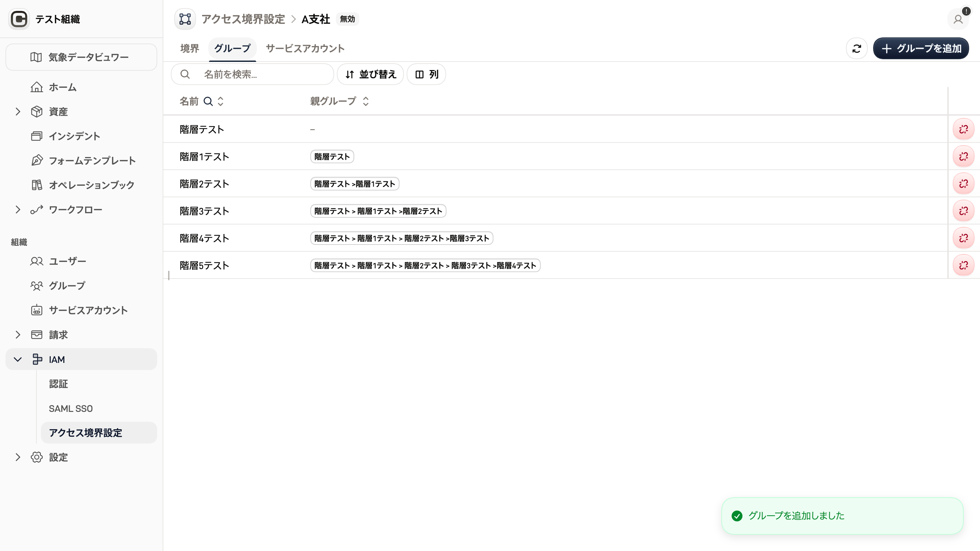The width and height of the screenshot is (980, 551).
Task: Sort by 親グループ column arrows
Action: (366, 101)
